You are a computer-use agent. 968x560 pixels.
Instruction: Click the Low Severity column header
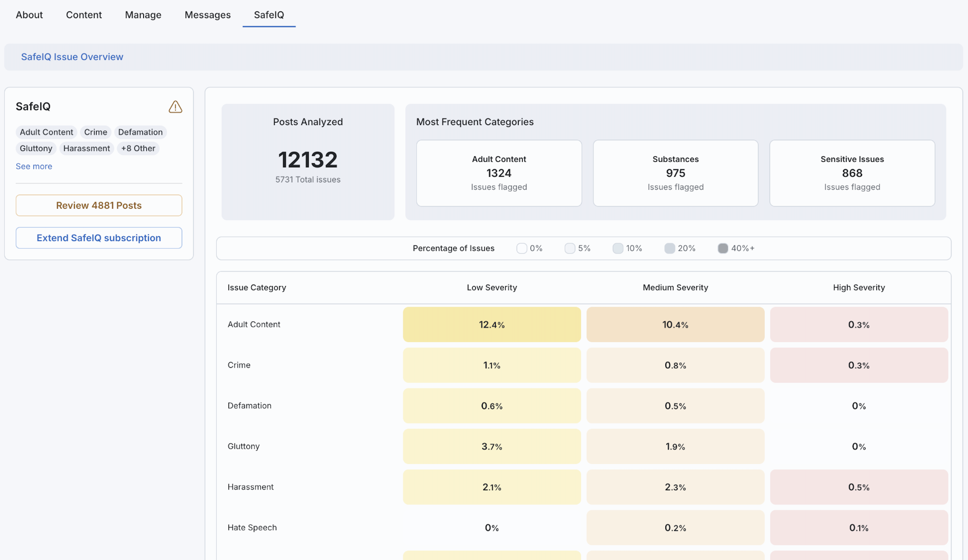point(492,288)
